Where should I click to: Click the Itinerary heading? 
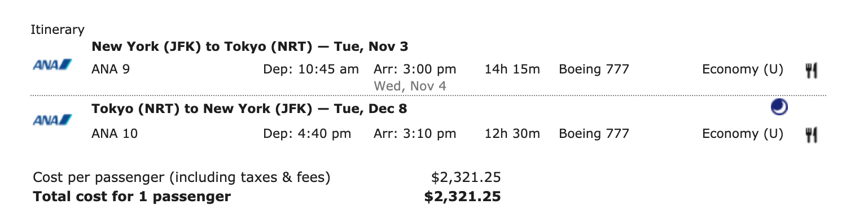click(58, 30)
